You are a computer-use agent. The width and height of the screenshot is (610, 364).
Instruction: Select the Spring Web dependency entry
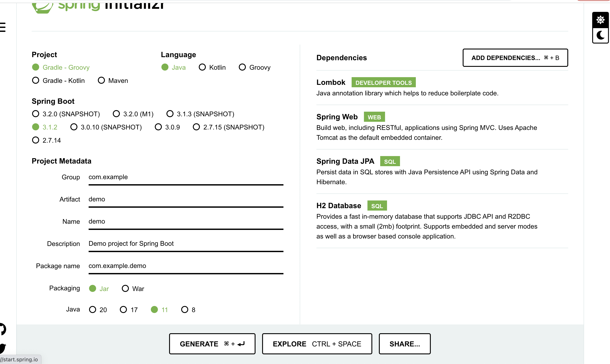[x=442, y=127]
